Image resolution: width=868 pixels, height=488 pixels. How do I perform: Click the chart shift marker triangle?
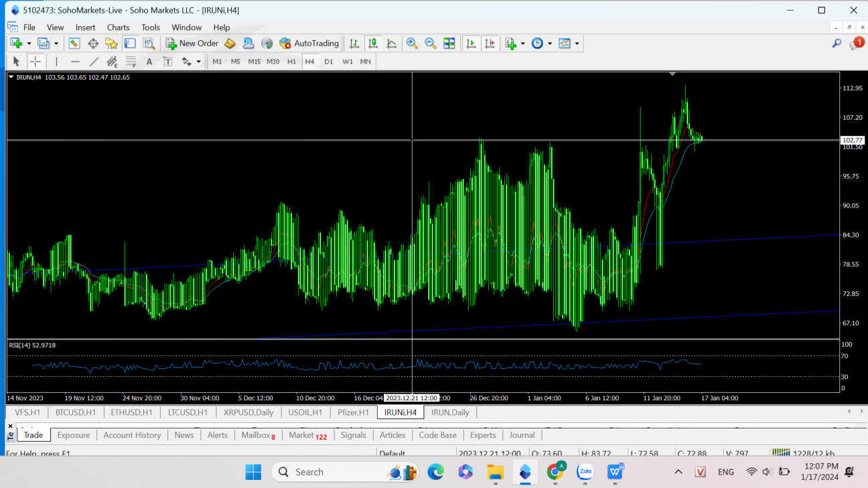point(672,74)
